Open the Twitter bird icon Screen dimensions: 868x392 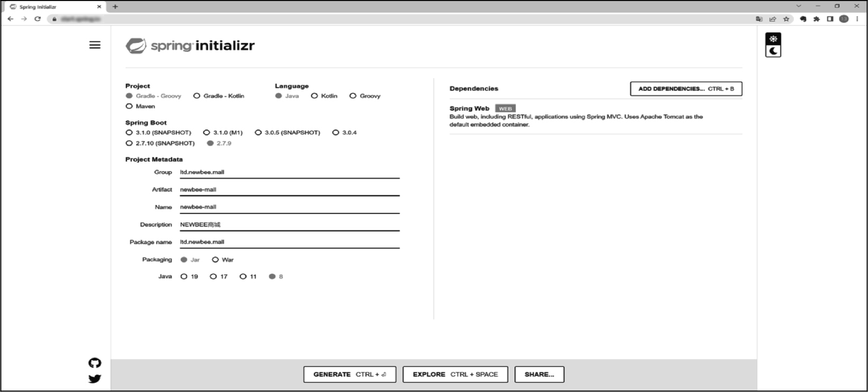95,379
